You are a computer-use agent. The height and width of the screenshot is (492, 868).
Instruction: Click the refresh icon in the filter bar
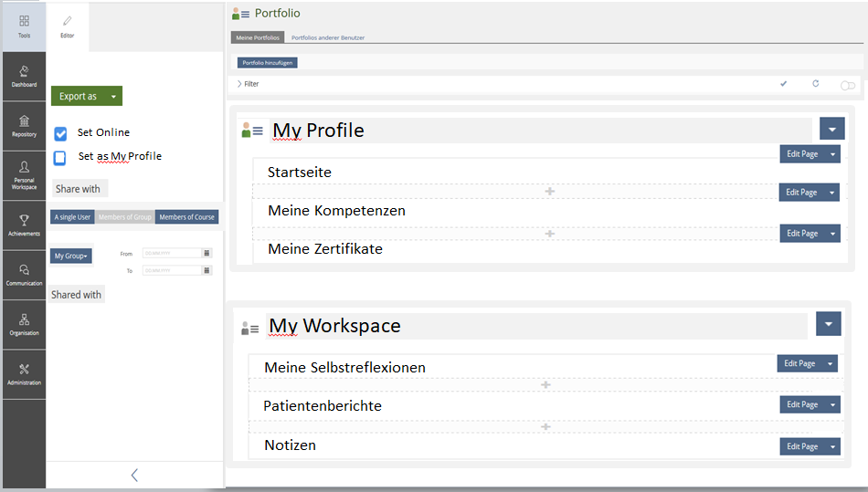coord(815,84)
